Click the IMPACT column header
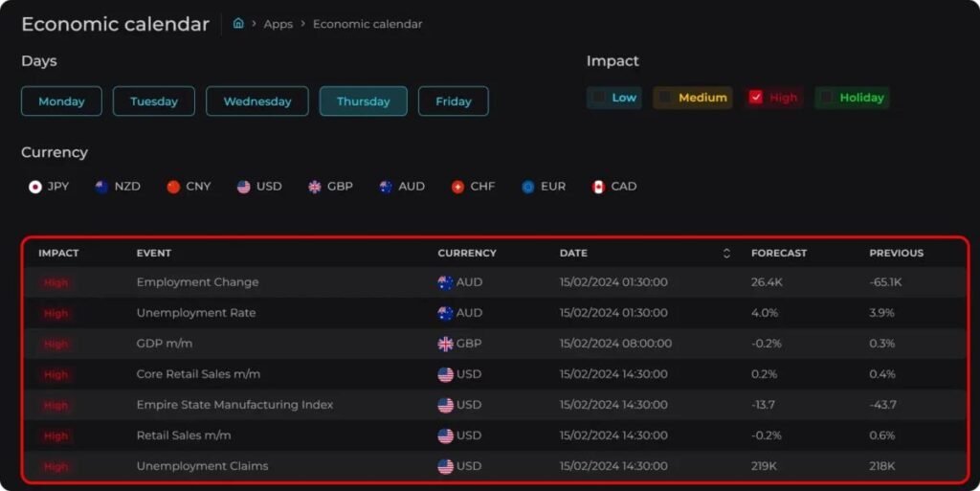Viewport: 980px width, 491px height. [58, 253]
